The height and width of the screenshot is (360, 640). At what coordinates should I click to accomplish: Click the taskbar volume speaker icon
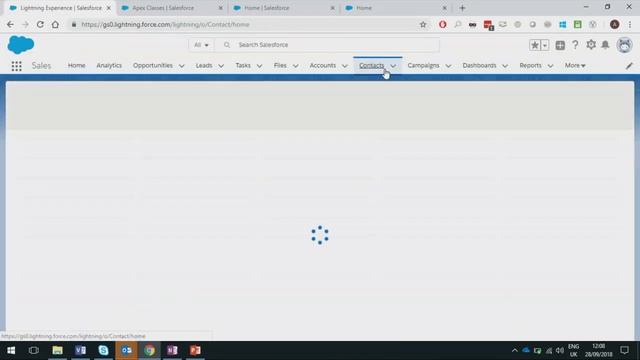tap(560, 351)
